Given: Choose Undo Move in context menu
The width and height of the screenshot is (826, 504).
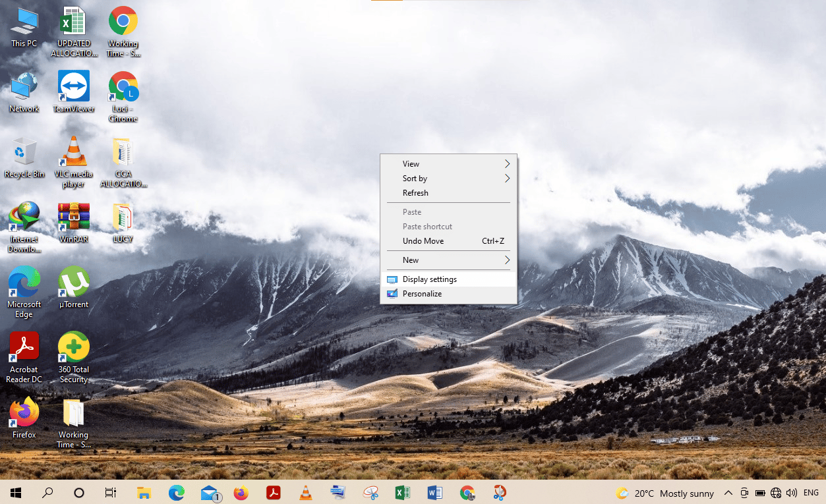Looking at the screenshot, I should (x=448, y=241).
